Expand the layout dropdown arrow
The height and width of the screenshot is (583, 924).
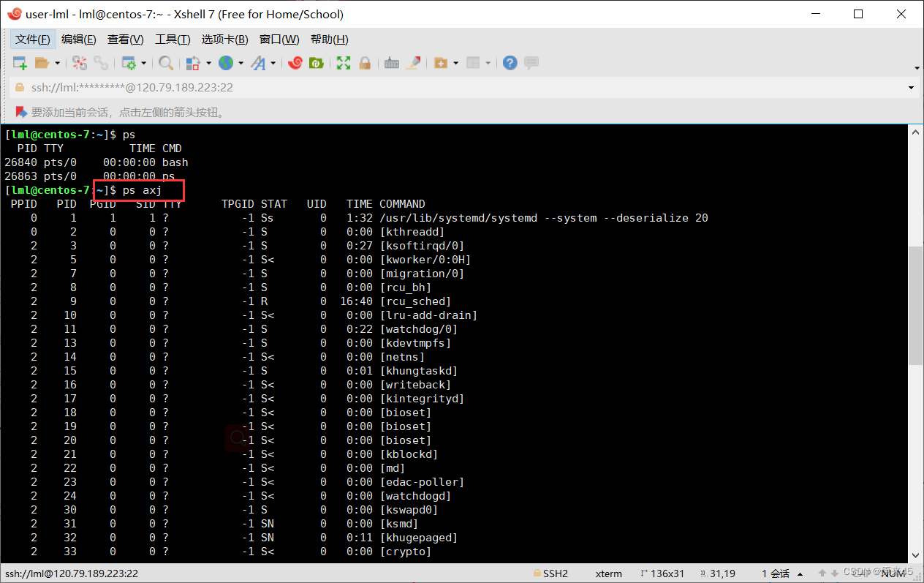(x=488, y=64)
